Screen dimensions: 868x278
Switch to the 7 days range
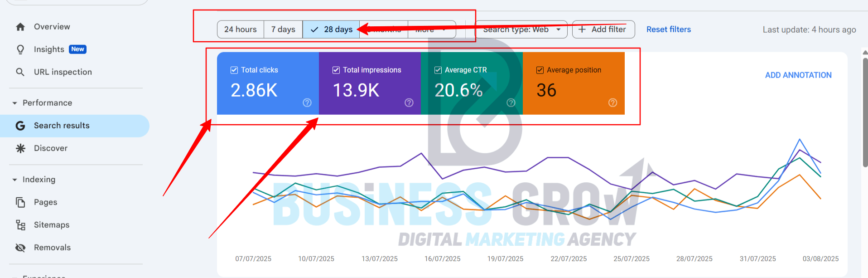click(283, 29)
